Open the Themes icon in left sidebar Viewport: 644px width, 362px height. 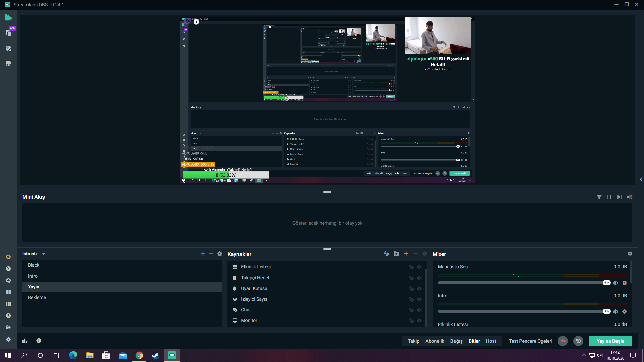8,48
